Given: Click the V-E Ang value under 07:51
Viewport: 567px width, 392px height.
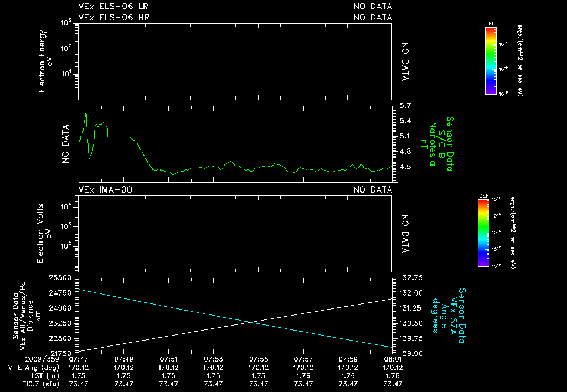Looking at the screenshot, I should click(168, 368).
